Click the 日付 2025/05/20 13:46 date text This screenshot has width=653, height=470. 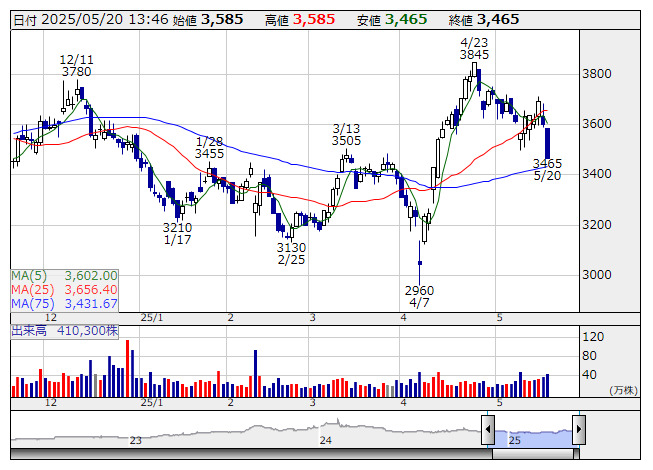[91, 20]
